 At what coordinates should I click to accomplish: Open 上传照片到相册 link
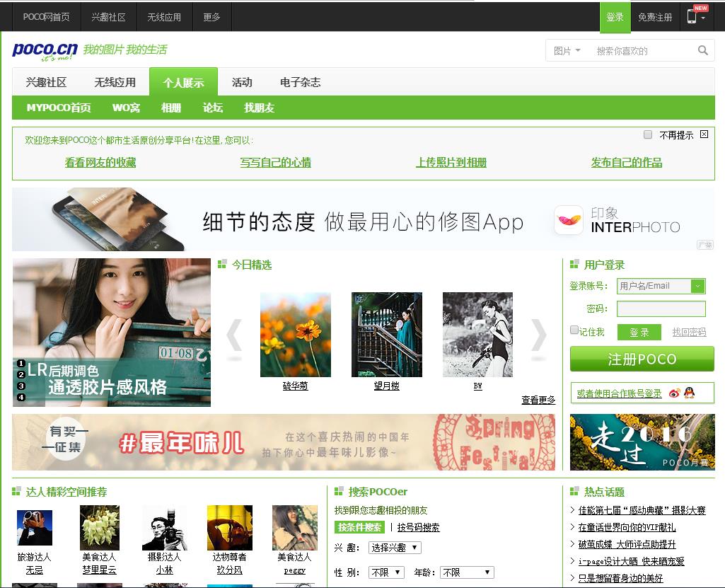[451, 162]
